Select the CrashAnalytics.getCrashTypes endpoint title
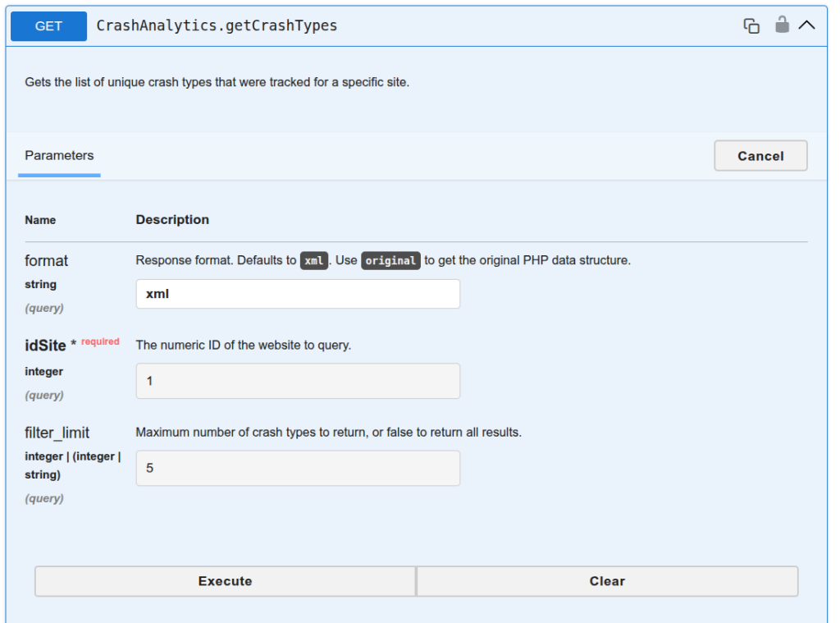Image resolution: width=840 pixels, height=623 pixels. 217,25
